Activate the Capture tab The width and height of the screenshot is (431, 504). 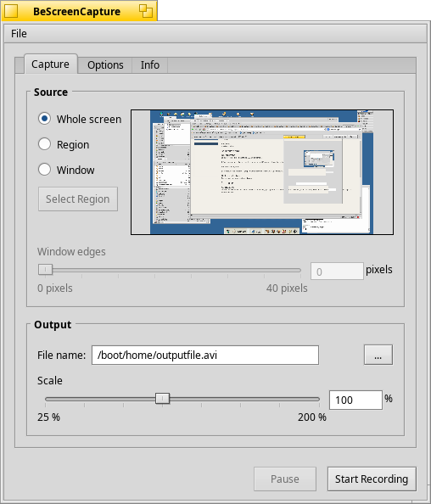(50, 64)
